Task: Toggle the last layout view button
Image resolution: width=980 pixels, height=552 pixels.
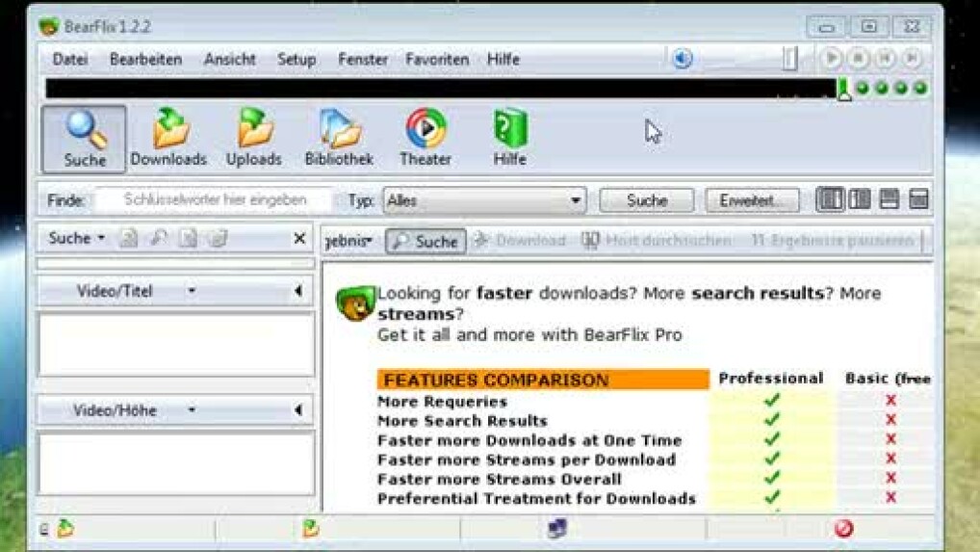Action: click(x=918, y=199)
